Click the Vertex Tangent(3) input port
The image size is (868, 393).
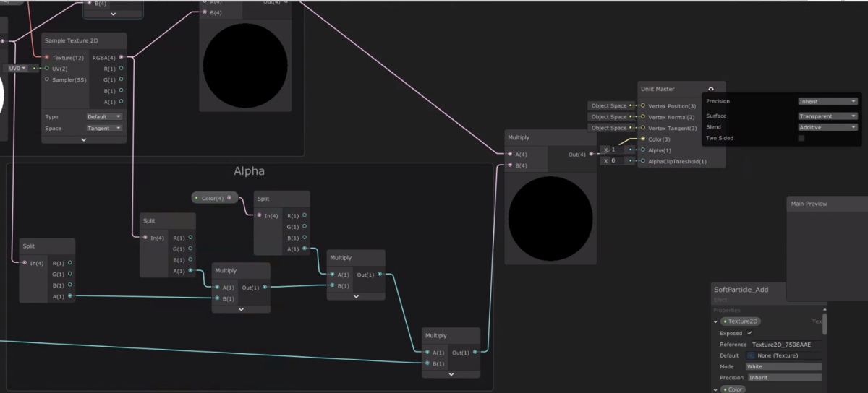643,128
